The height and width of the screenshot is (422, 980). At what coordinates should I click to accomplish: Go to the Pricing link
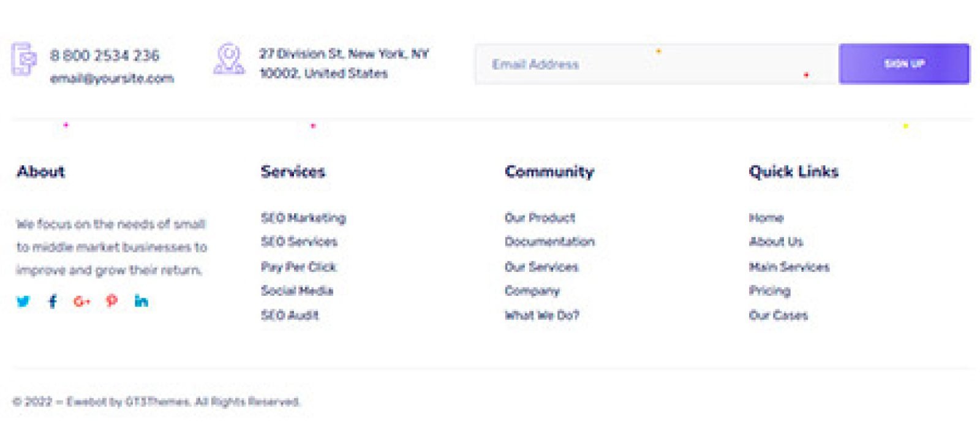[x=769, y=291]
